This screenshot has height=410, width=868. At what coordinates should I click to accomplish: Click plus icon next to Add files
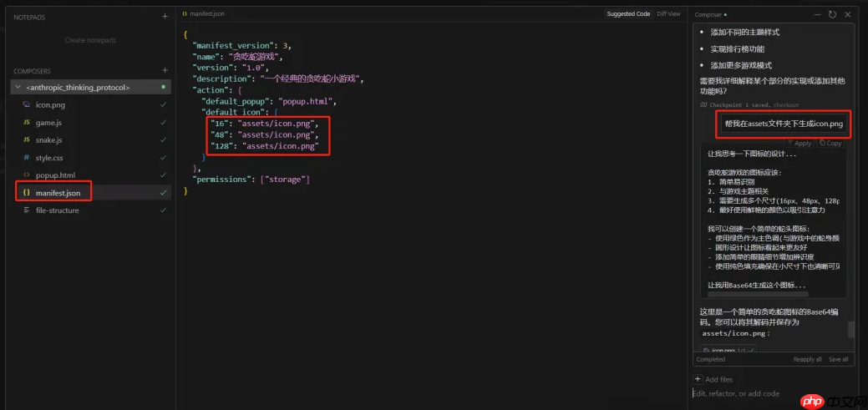[698, 379]
